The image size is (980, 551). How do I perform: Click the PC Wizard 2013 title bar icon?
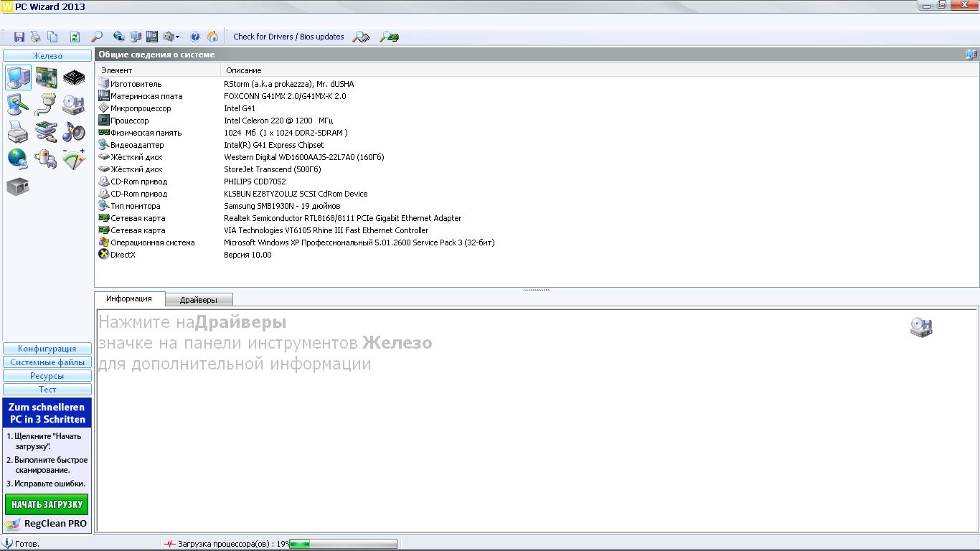tap(8, 6)
